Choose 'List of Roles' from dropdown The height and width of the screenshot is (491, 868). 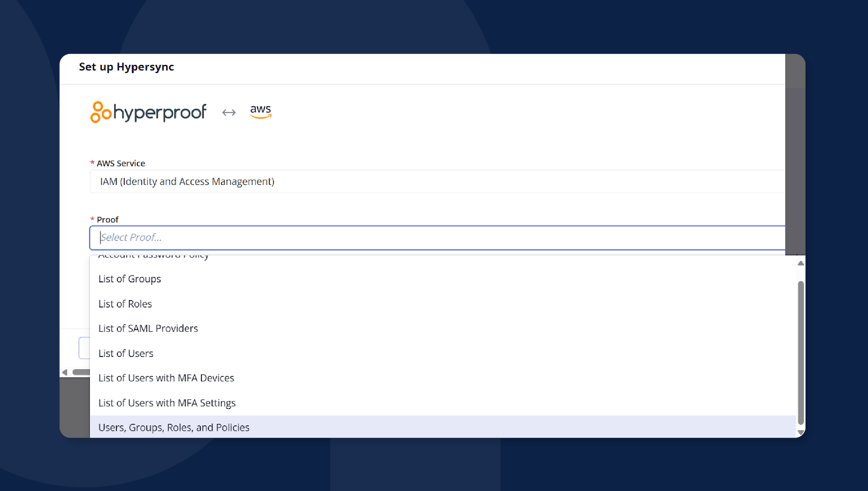(443, 304)
